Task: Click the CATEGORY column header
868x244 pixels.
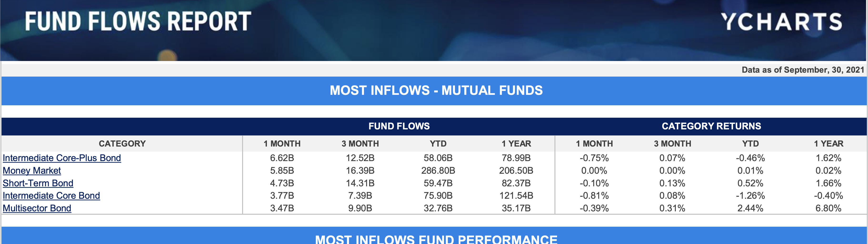Action: (122, 144)
